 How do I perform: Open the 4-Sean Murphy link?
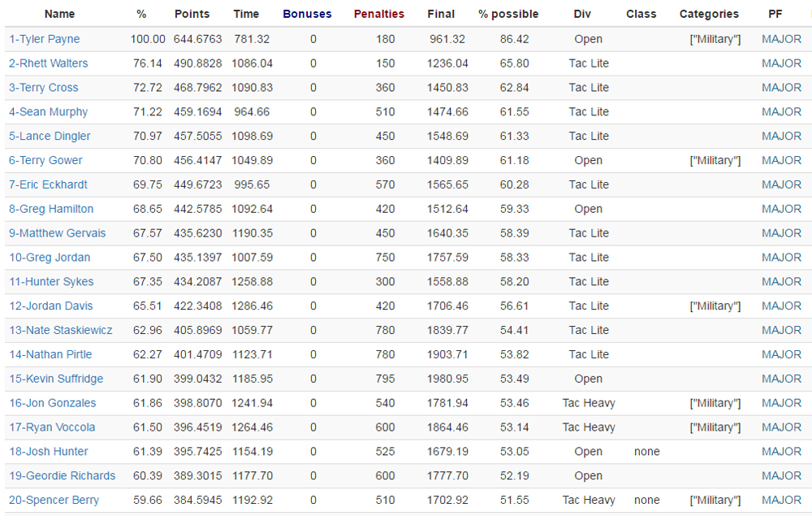[x=48, y=112]
